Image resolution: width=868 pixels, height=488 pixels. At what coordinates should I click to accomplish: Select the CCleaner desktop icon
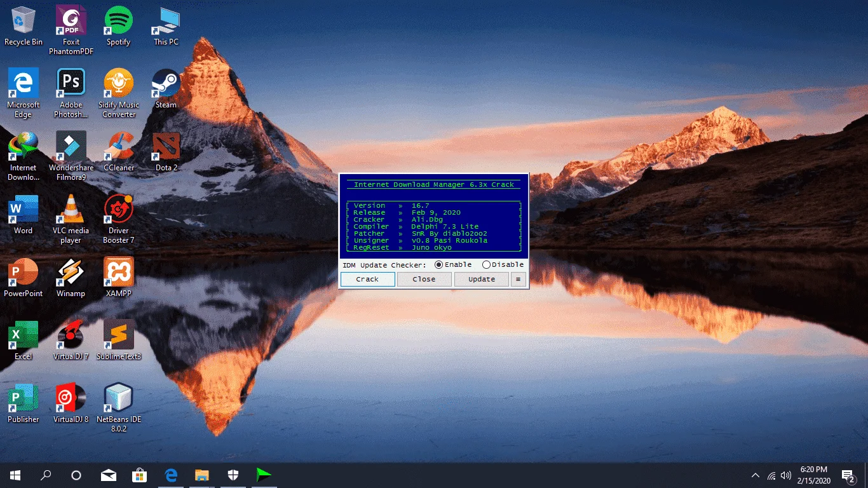(x=118, y=151)
